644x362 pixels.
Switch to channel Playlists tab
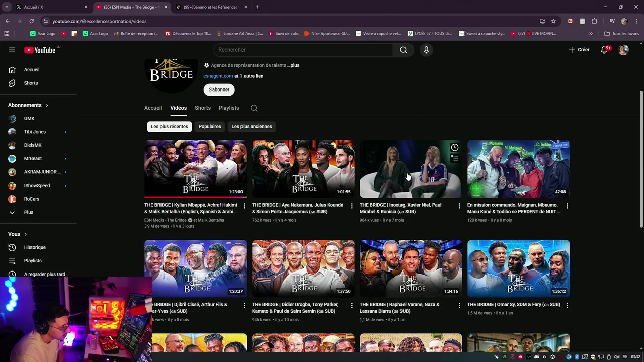229,108
